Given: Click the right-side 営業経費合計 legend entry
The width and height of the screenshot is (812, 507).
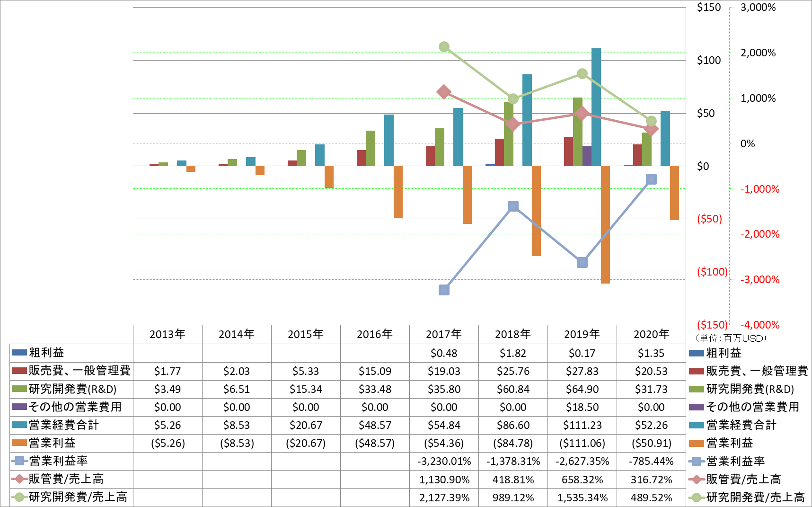Looking at the screenshot, I should (x=733, y=425).
